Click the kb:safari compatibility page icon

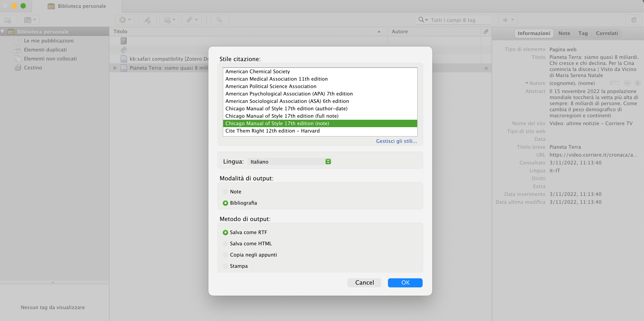123,59
